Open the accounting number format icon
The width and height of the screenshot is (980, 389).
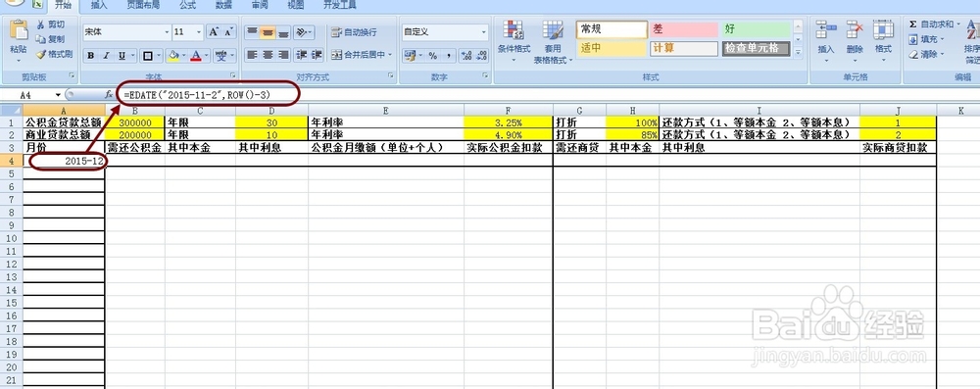click(x=410, y=56)
